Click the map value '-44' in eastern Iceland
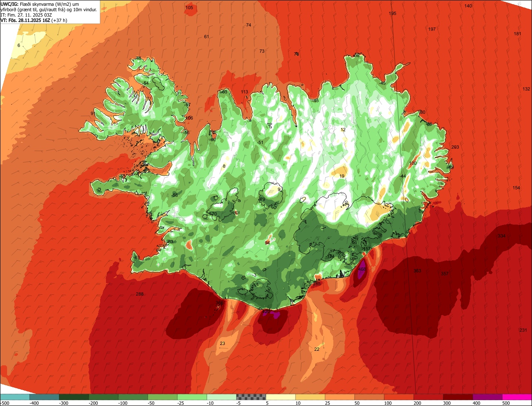 tap(402, 176)
